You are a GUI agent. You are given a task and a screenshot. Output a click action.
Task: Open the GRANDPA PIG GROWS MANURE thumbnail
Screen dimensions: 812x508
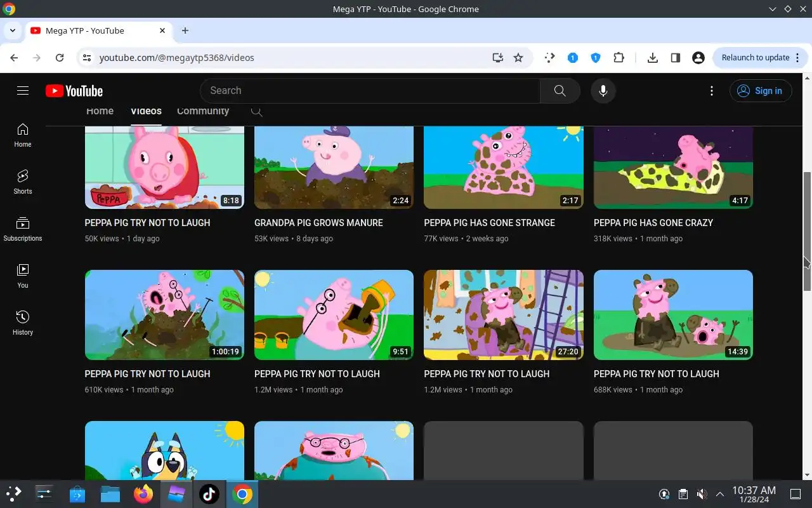334,168
